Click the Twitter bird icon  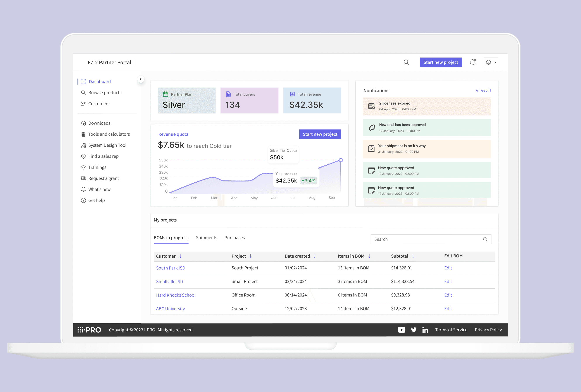[x=414, y=330]
